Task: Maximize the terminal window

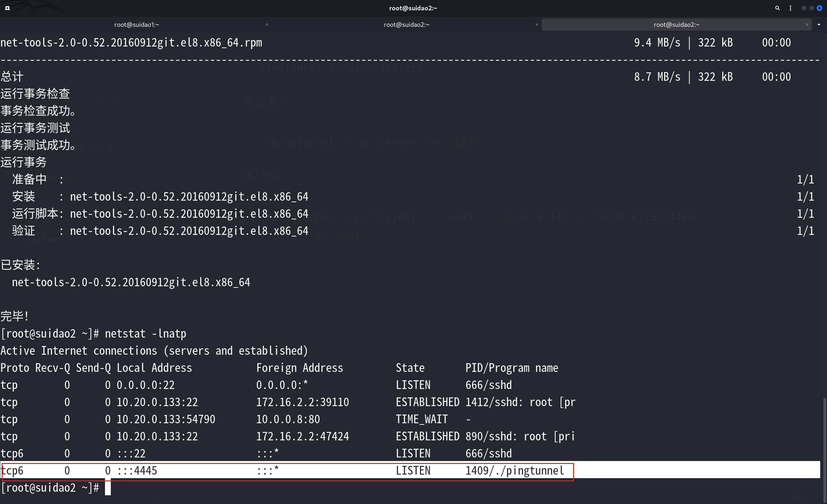Action: point(811,8)
